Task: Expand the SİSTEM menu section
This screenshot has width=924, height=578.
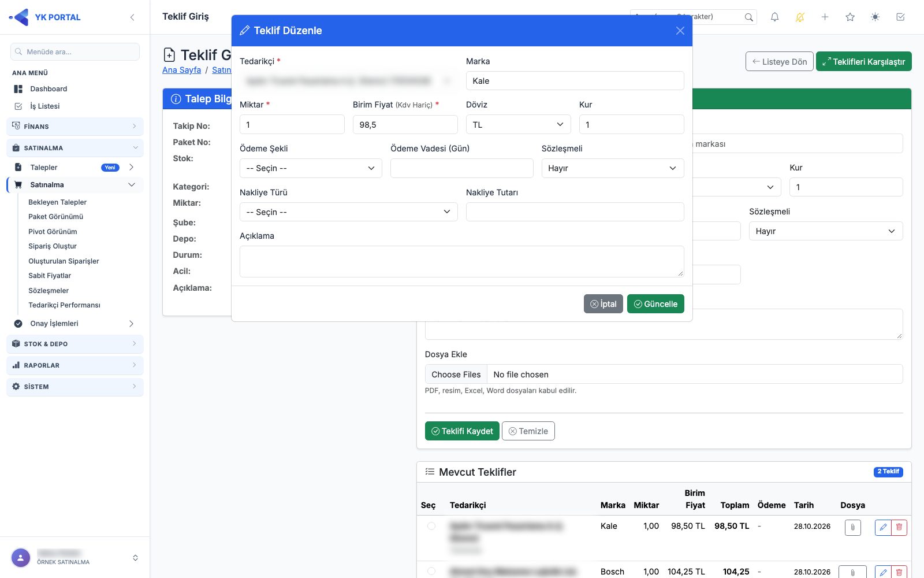Action: 75,387
